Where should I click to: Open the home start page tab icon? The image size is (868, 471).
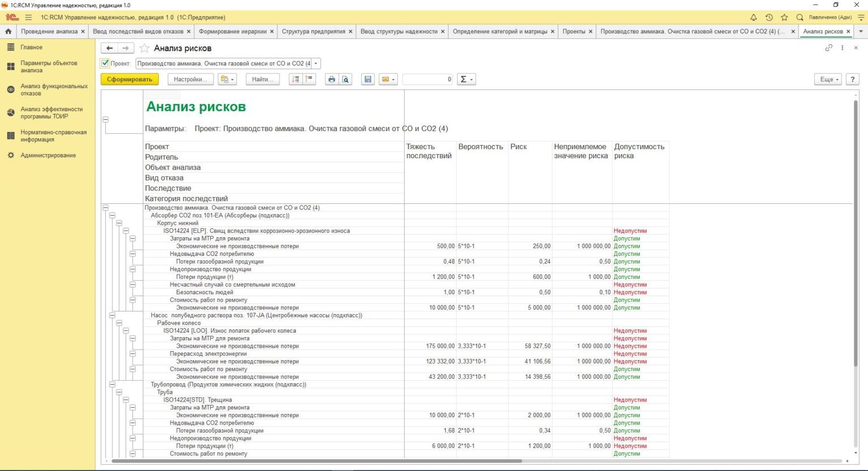[8, 32]
